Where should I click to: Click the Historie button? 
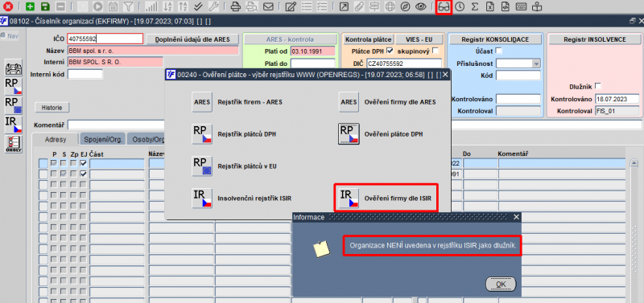[52, 108]
